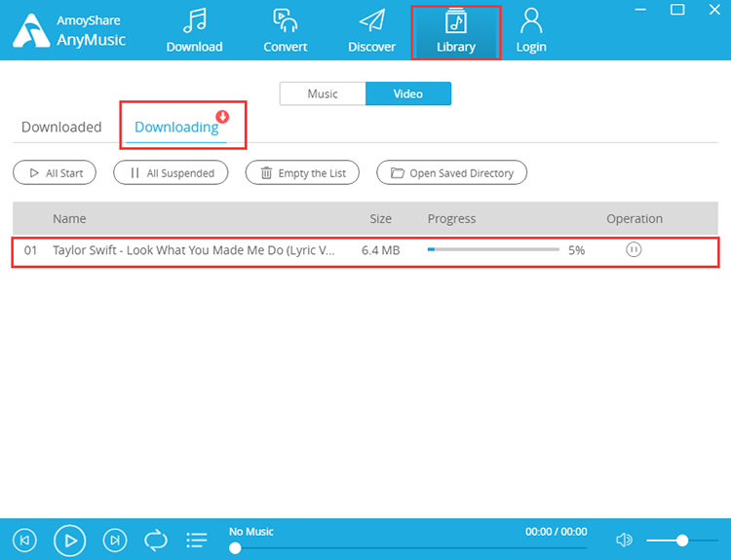Click Empty the List button
The image size is (731, 560).
[x=302, y=172]
